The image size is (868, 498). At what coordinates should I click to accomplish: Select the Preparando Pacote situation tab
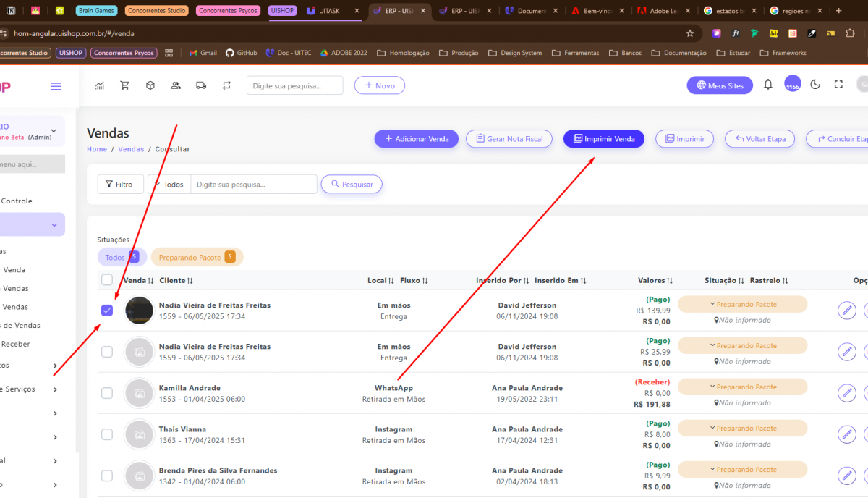pos(197,257)
